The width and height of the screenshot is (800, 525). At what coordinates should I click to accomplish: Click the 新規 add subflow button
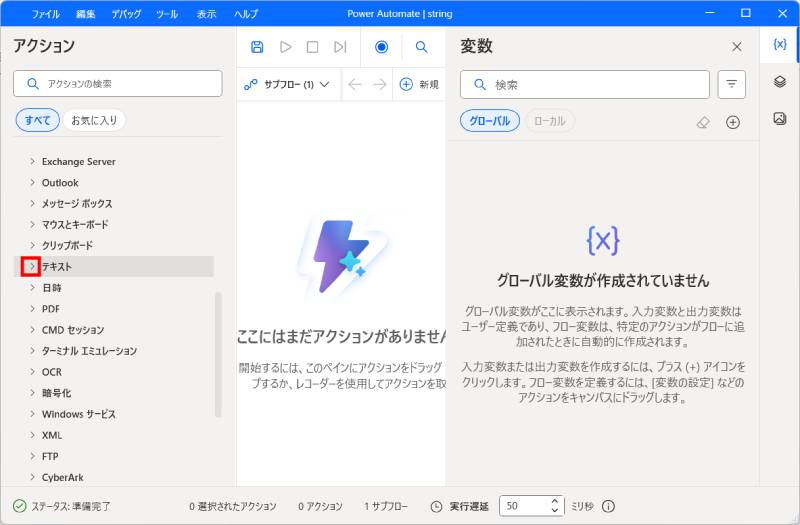pos(419,84)
